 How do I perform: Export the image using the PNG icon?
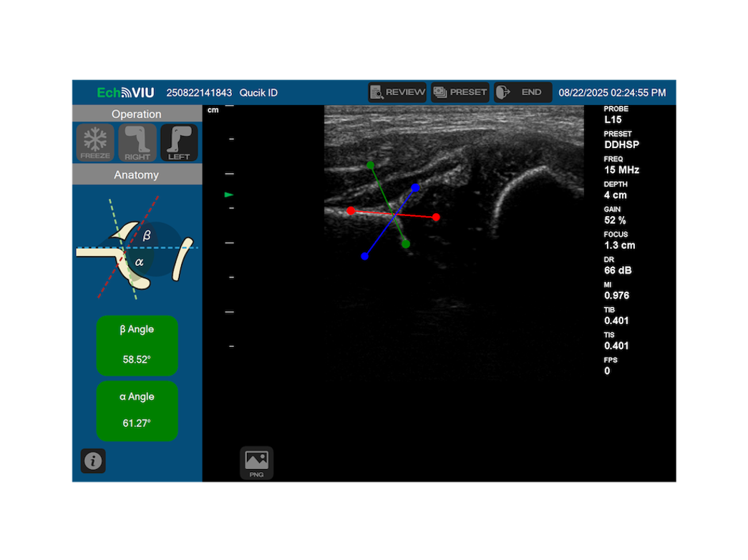[x=256, y=463]
